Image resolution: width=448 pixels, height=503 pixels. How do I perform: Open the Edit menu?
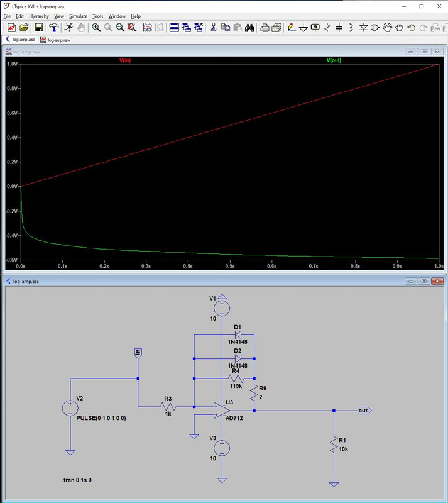(19, 16)
